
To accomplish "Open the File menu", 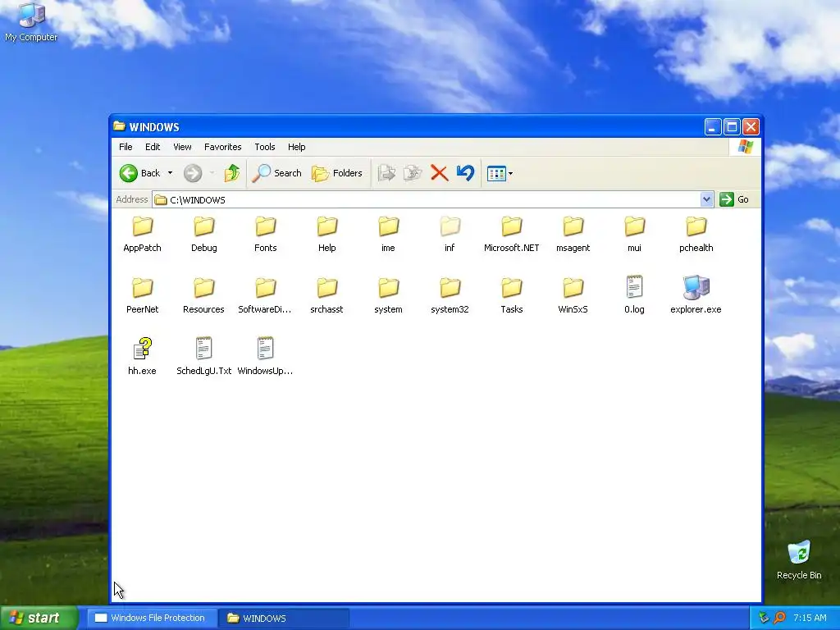I will [x=126, y=147].
